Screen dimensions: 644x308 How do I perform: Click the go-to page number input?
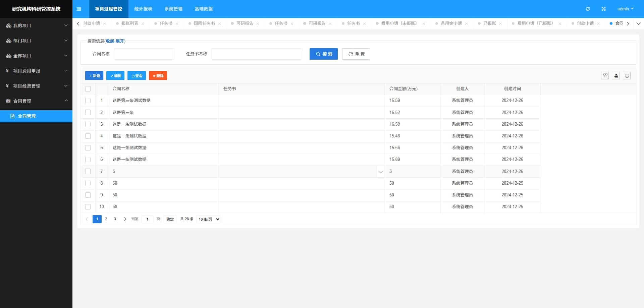(x=147, y=219)
